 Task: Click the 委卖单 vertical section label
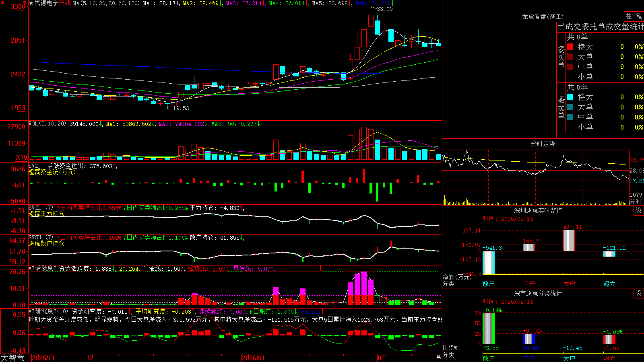point(561,107)
